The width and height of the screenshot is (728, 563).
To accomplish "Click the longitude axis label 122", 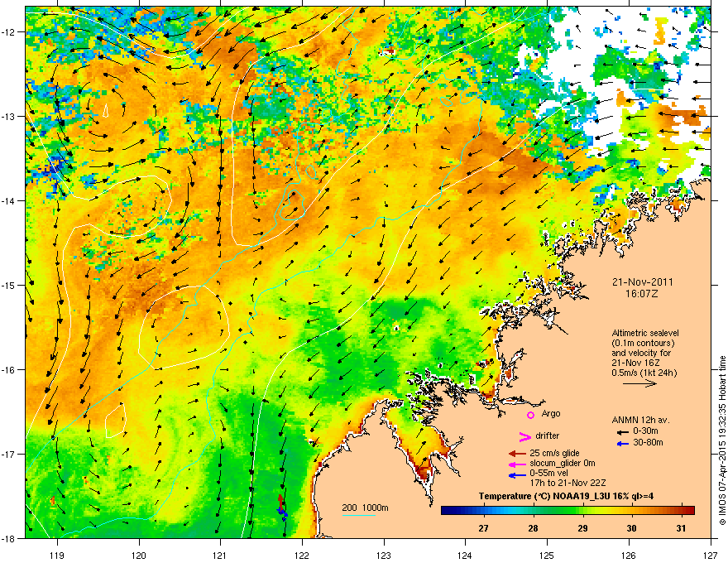I will coord(302,556).
